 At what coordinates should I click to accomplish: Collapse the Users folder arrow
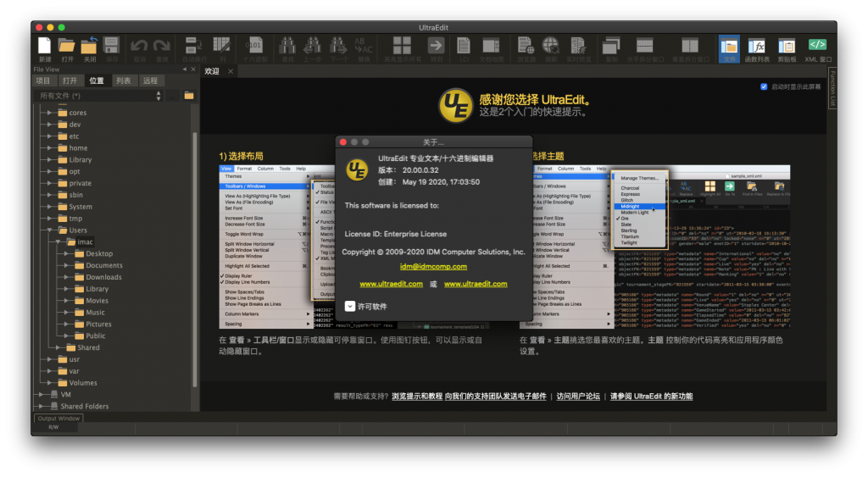[49, 230]
